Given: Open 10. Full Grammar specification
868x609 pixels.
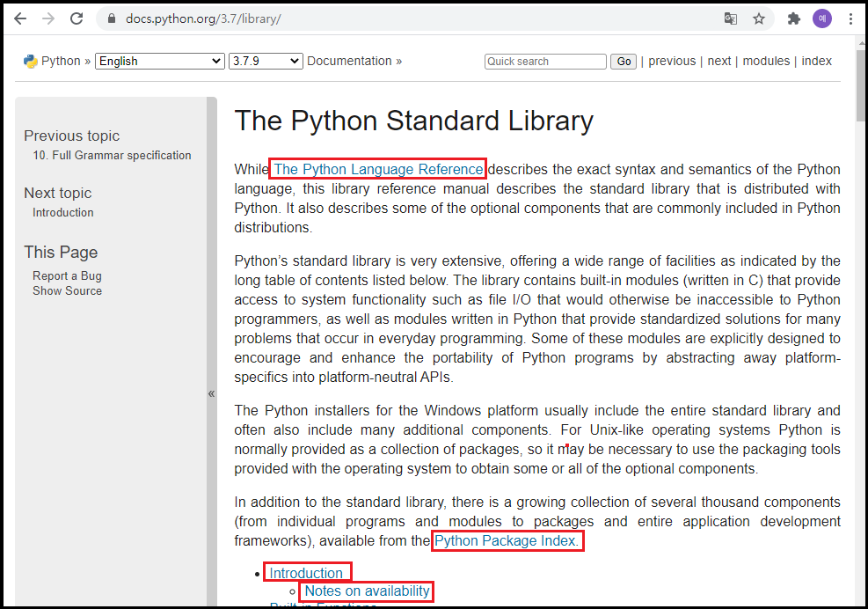Looking at the screenshot, I should [112, 155].
